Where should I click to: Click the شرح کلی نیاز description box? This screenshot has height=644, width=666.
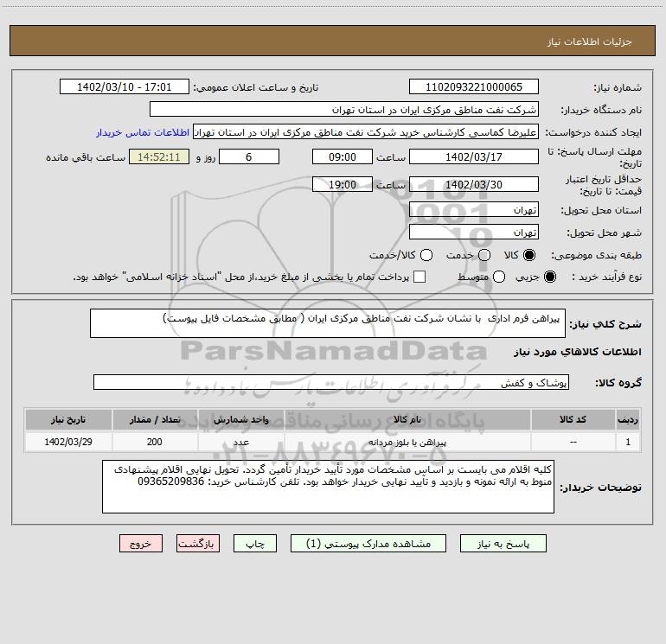click(x=328, y=323)
